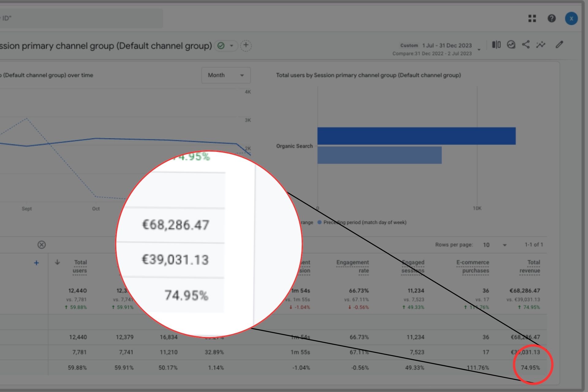Click the dark blue Organic Search bar
The height and width of the screenshot is (392, 588).
(x=416, y=136)
